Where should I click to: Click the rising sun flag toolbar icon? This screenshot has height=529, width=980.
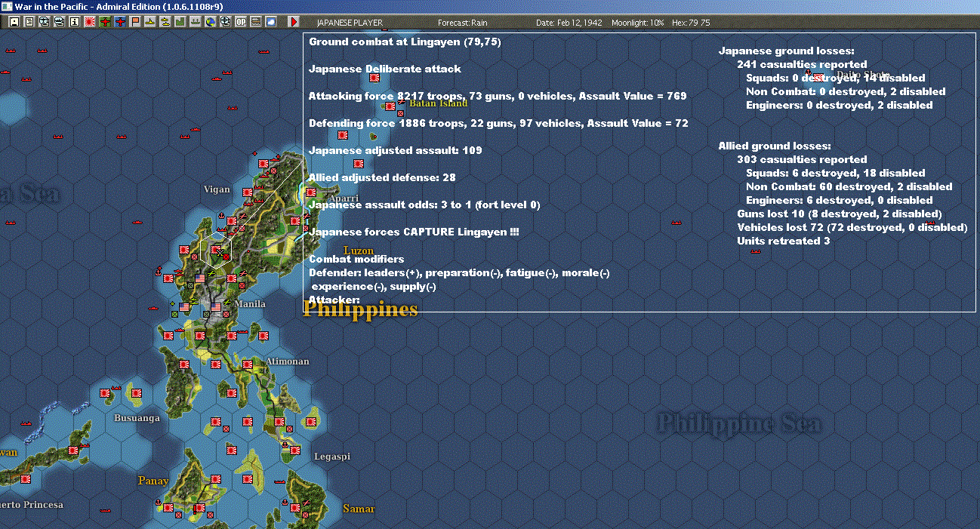click(90, 22)
